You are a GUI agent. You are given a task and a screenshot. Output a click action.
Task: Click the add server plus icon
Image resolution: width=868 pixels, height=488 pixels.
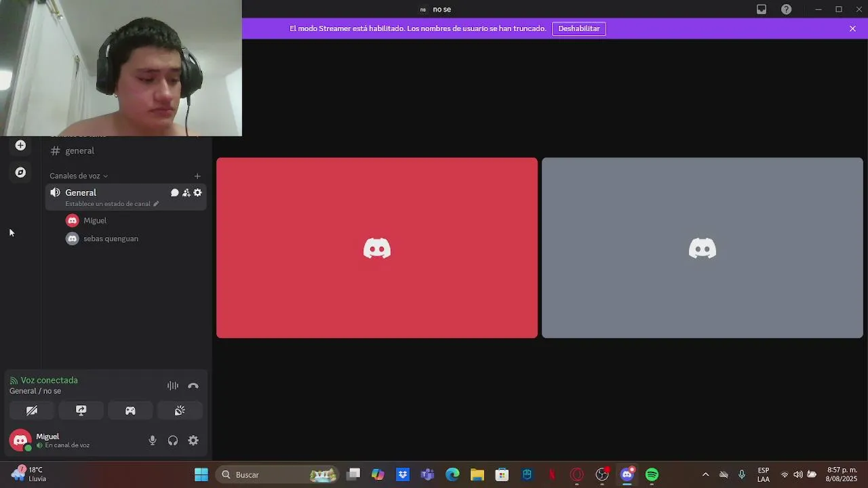tap(20, 145)
